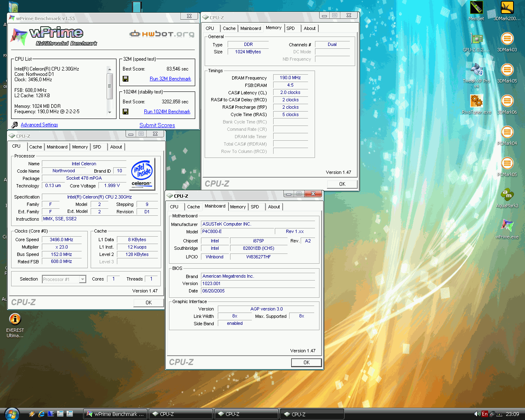This screenshot has height=420, width=525.
Task: Click the blue quick launch icon after Internet Explorer
Action: pos(51,414)
